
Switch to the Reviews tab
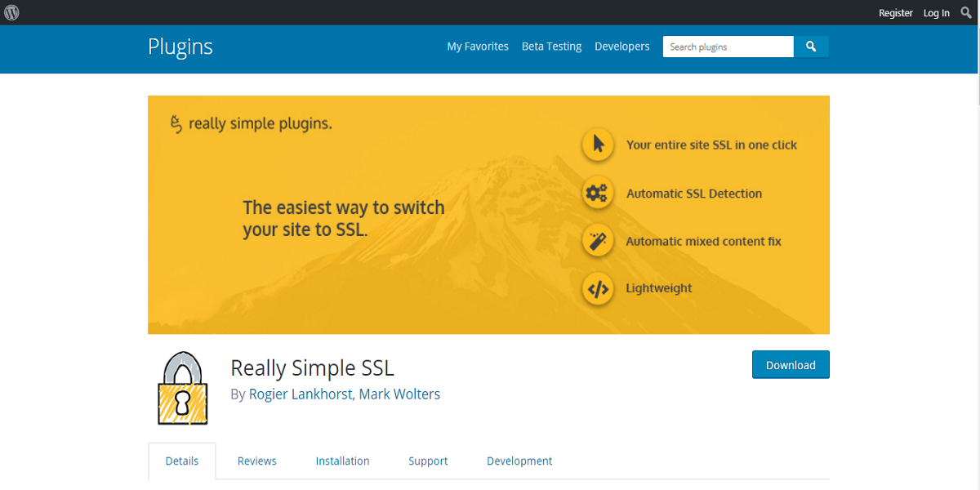point(257,461)
